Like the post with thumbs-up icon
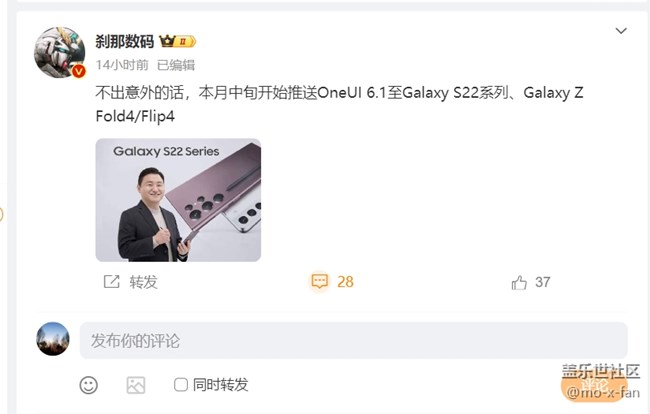Image resolution: width=650 pixels, height=414 pixels. pos(519,283)
